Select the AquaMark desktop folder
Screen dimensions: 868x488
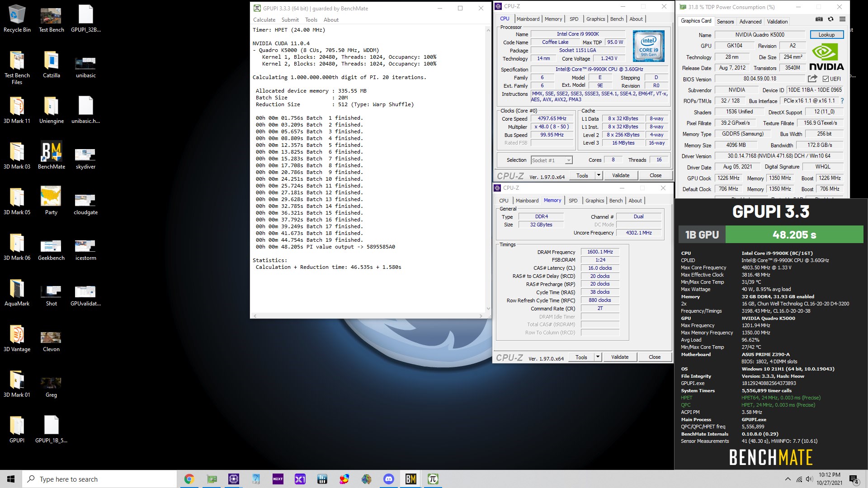pos(17,292)
